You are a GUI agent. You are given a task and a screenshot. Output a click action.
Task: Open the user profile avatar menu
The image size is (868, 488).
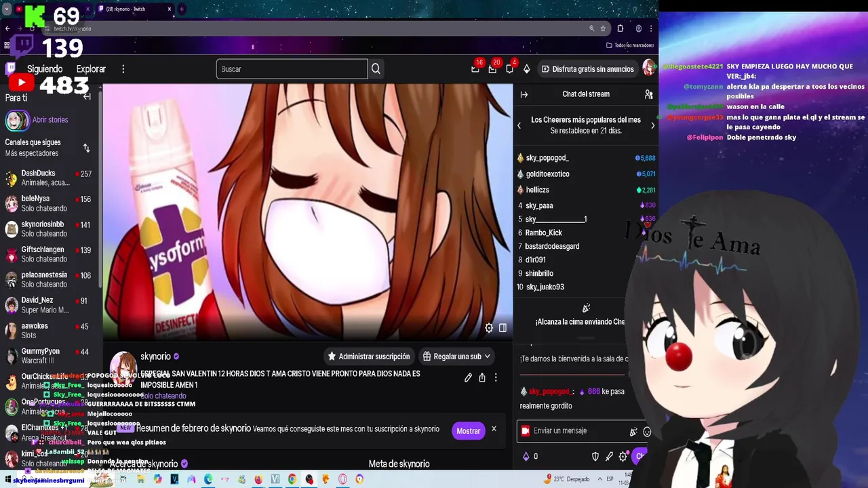click(x=649, y=68)
